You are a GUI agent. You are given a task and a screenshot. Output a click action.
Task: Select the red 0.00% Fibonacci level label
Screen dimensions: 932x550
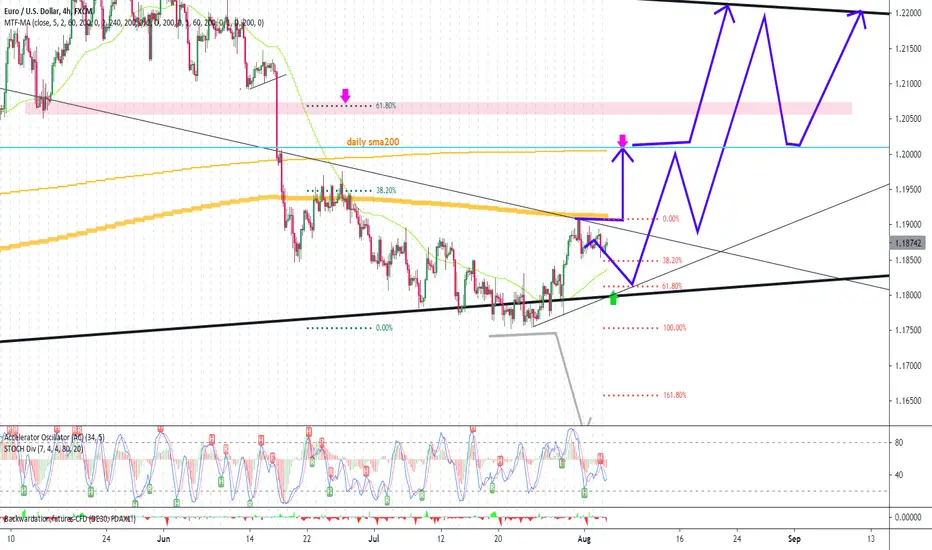point(670,219)
